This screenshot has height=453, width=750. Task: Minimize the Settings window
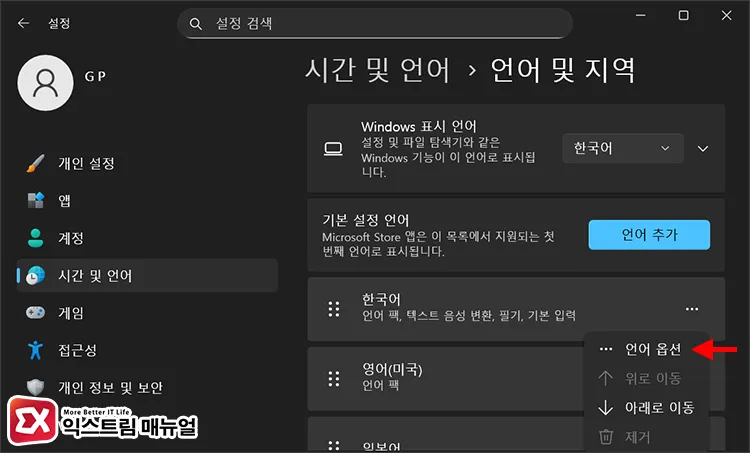tap(640, 15)
